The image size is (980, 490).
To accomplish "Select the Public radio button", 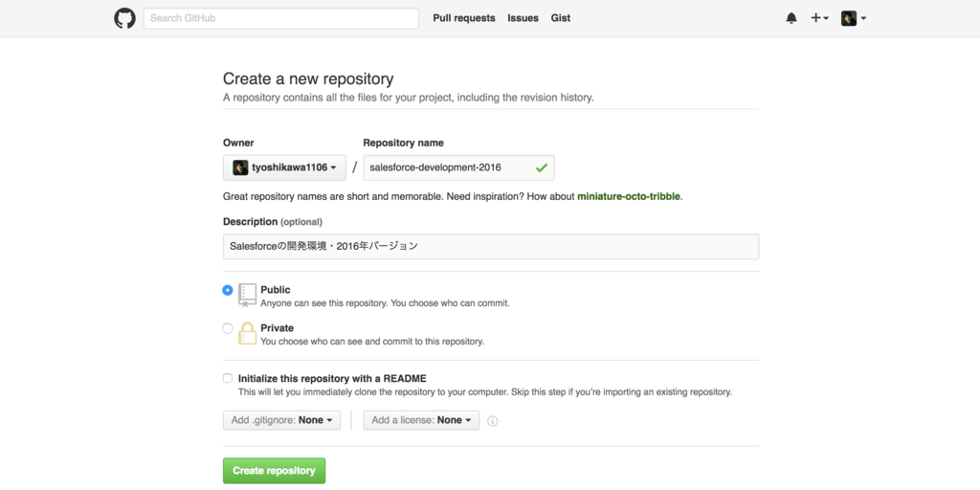I will click(228, 290).
